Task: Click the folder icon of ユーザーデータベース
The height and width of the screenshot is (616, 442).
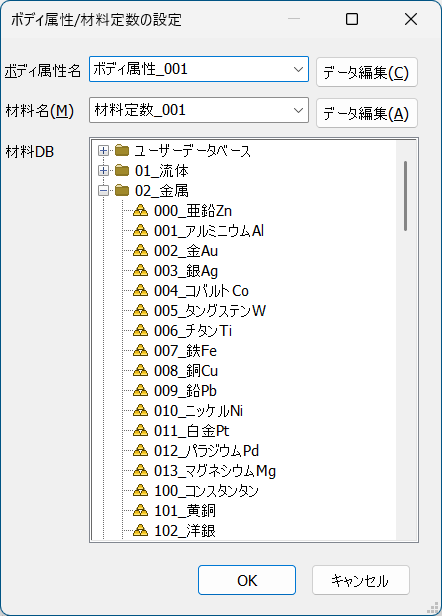Action: tap(122, 150)
